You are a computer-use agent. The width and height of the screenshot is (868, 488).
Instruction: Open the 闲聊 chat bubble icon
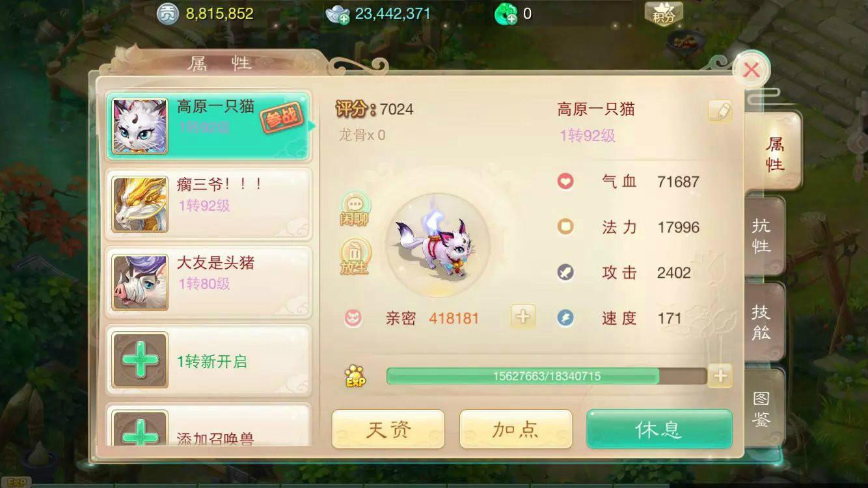point(355,209)
